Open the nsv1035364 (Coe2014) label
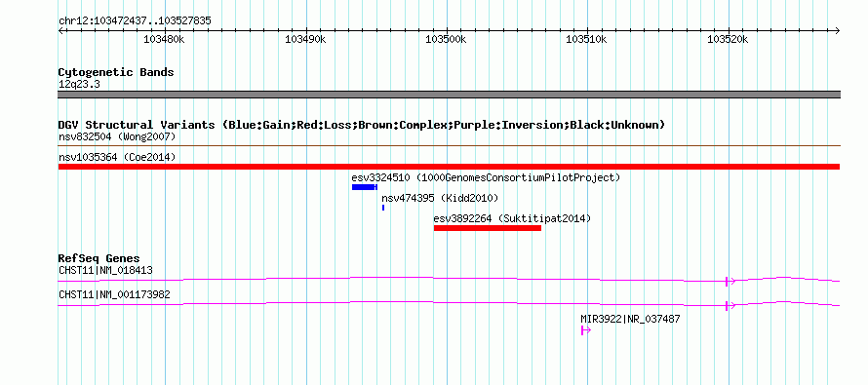 (117, 157)
